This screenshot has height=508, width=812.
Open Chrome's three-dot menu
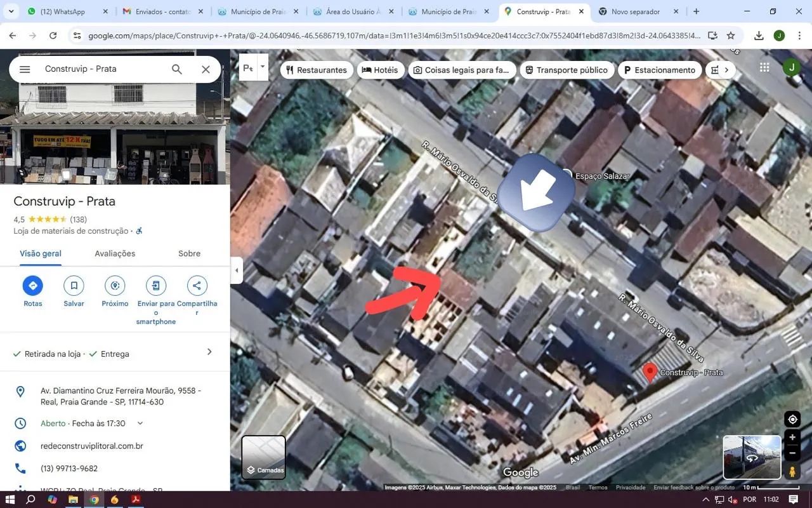(799, 36)
